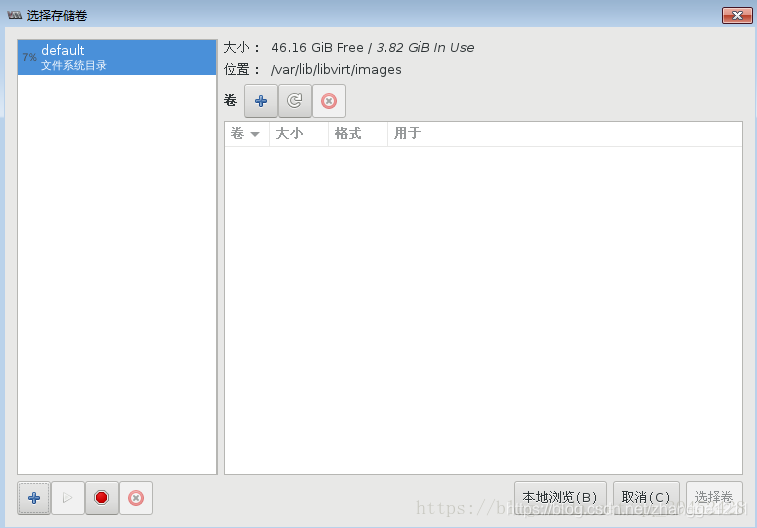Start the selected storage pool

pos(68,498)
